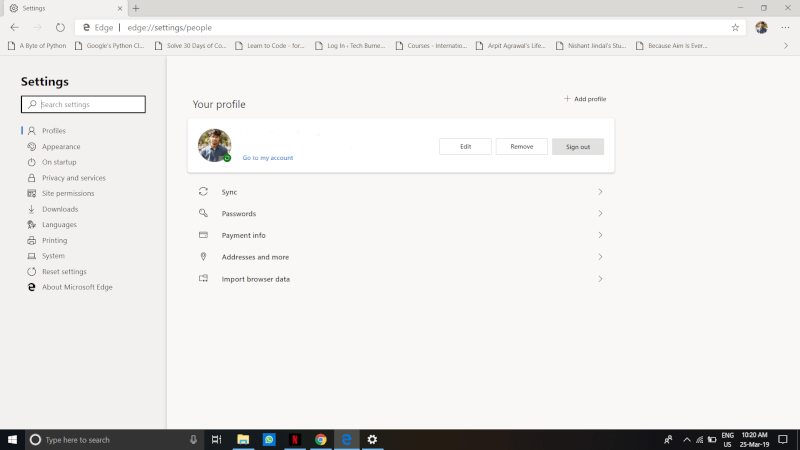Open Site permissions settings
The height and width of the screenshot is (450, 800).
pyautogui.click(x=68, y=193)
